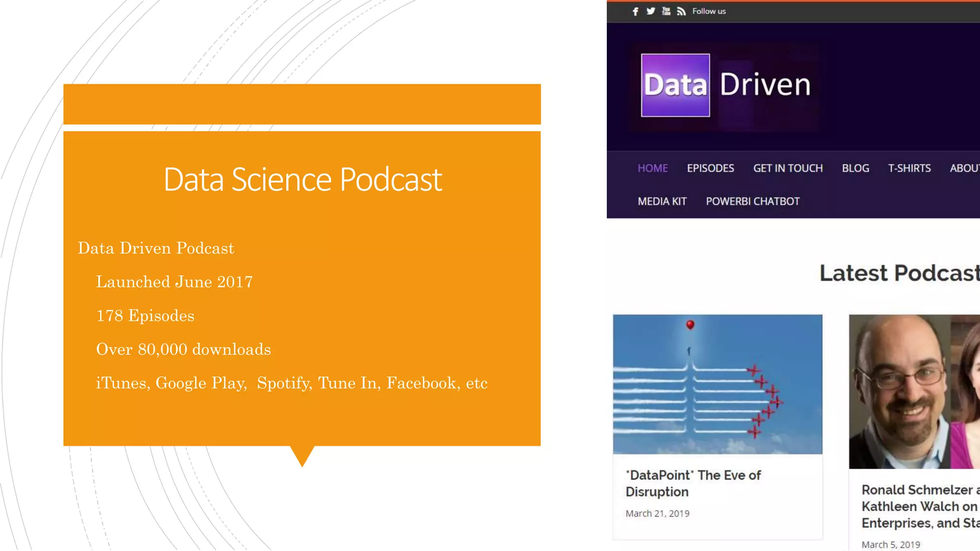Click the Data Driven logo
Image resolution: width=980 pixels, height=551 pixels.
725,85
